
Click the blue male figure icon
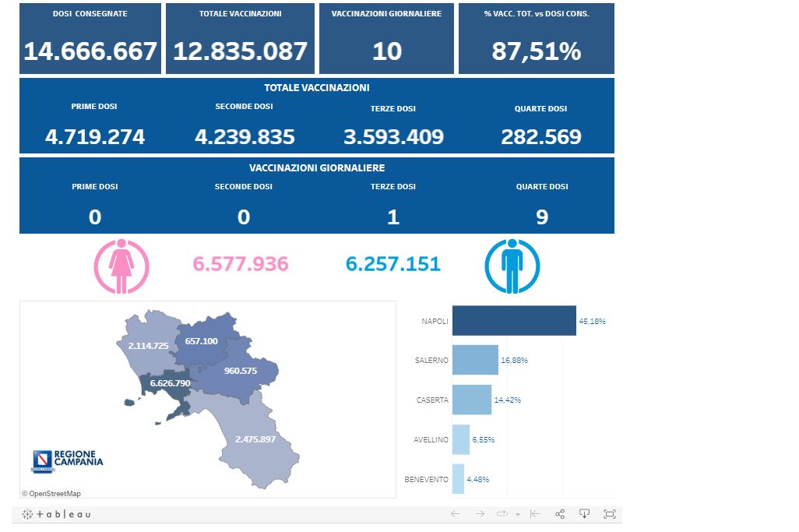512,266
